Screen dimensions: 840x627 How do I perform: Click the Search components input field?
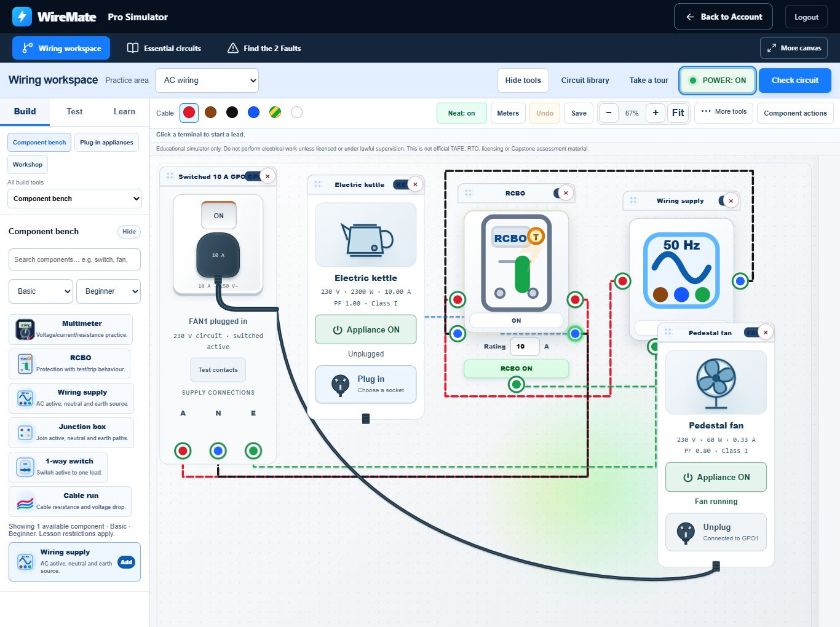[74, 259]
